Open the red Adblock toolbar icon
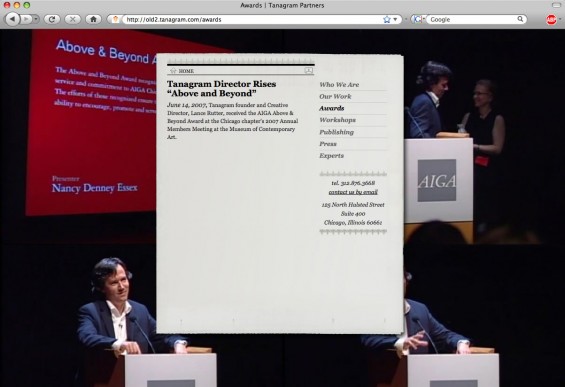Image resolution: width=565 pixels, height=387 pixels. click(x=551, y=19)
